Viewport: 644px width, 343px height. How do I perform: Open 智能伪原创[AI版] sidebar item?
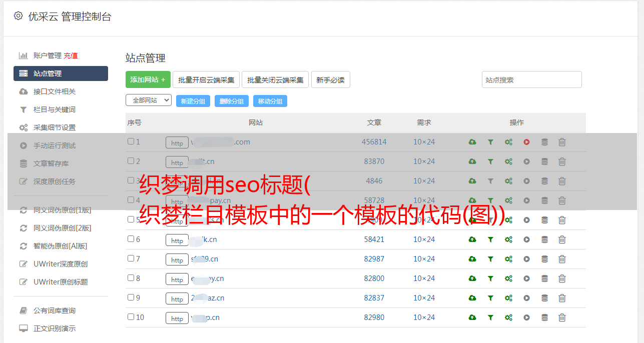[x=61, y=246]
